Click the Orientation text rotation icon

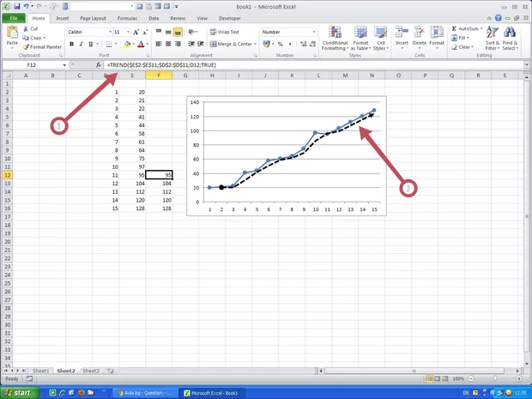click(x=192, y=32)
